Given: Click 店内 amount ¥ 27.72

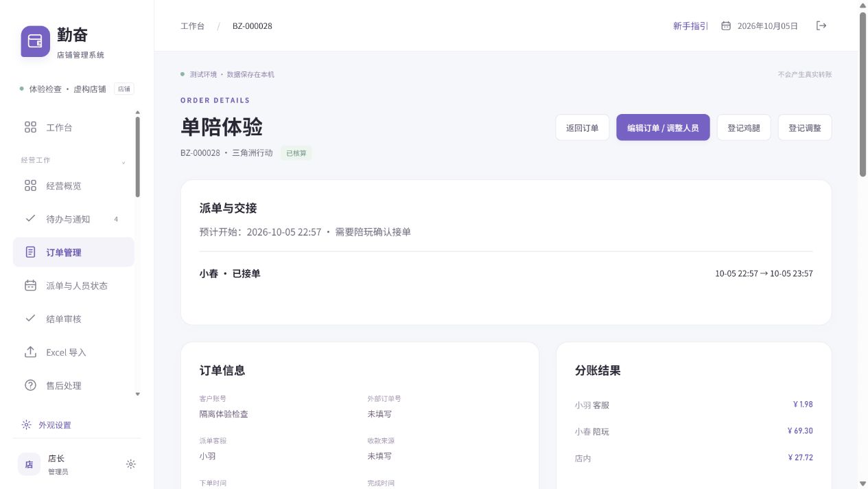Looking at the screenshot, I should point(800,457).
